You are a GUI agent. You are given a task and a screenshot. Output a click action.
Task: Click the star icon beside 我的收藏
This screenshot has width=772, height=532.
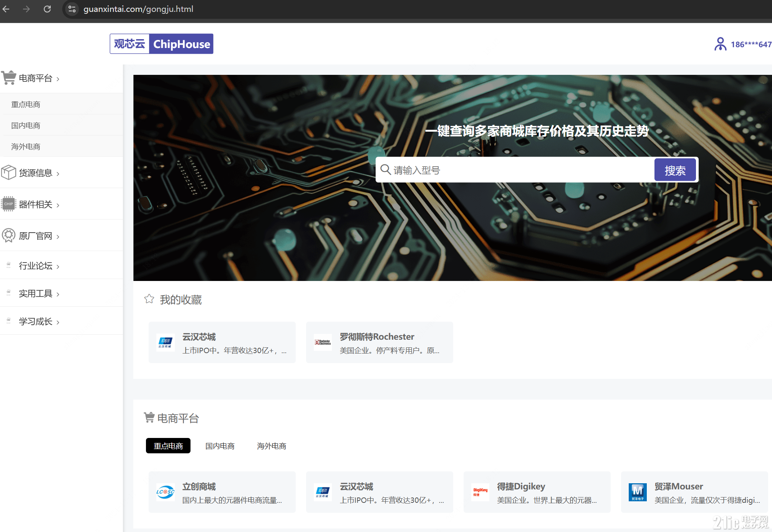149,299
